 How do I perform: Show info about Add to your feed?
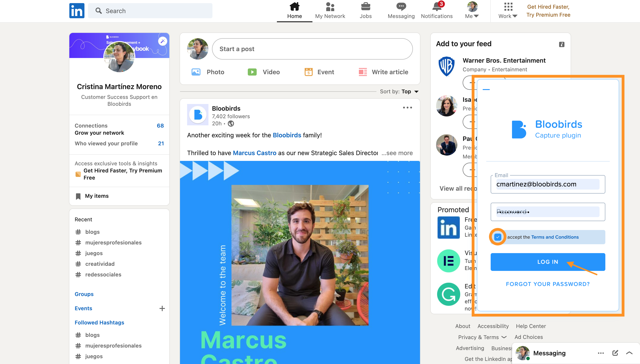point(562,44)
